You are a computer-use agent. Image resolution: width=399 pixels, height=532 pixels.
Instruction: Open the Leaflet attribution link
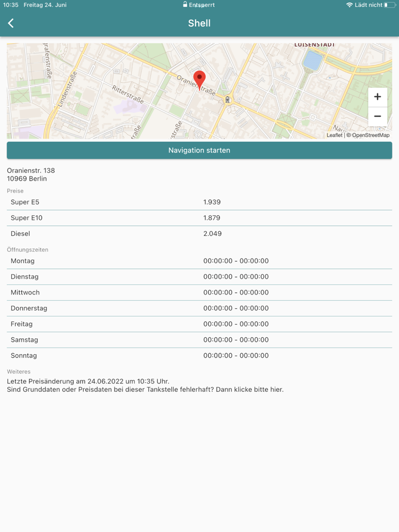[334, 135]
